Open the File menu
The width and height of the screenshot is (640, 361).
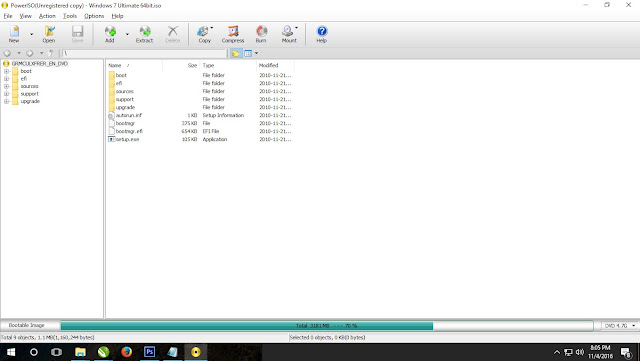pos(8,16)
